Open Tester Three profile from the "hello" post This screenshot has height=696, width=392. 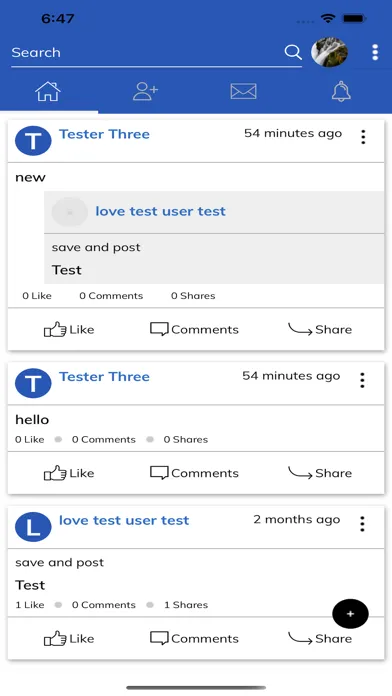[x=104, y=376]
